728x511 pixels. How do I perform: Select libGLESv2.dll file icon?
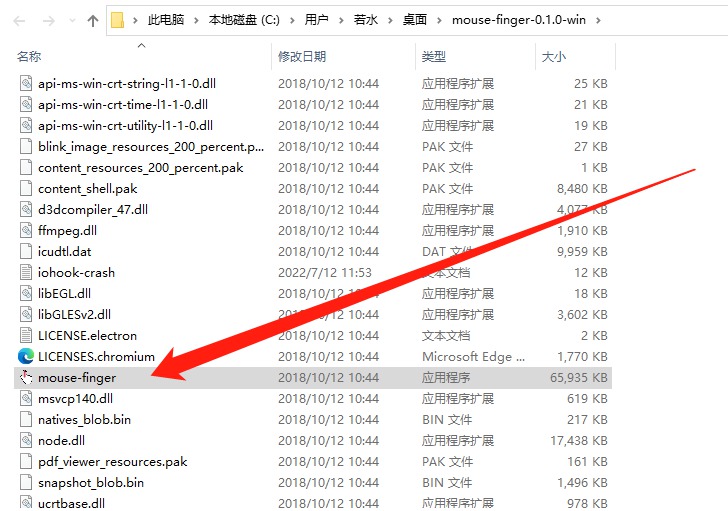click(26, 315)
